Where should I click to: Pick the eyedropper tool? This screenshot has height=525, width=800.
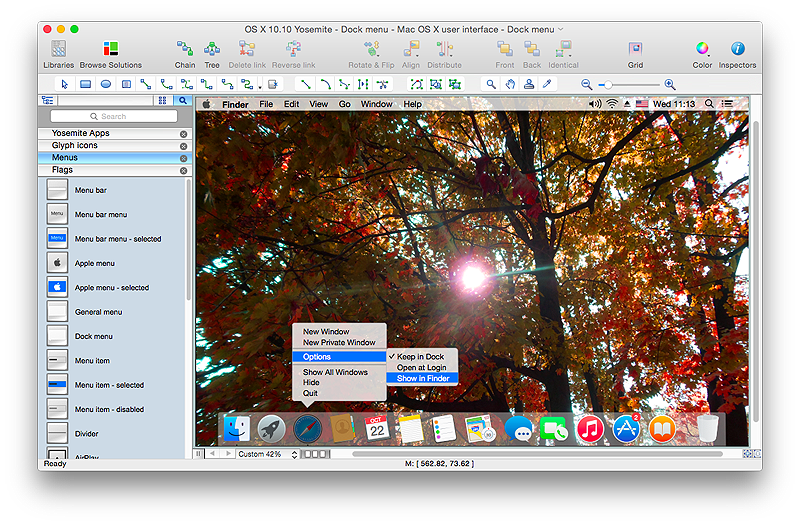547,85
